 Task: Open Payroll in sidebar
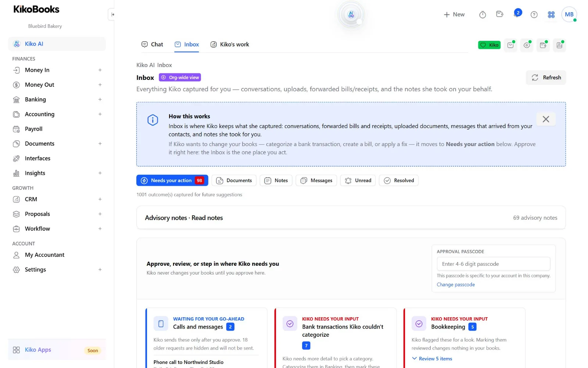(34, 129)
